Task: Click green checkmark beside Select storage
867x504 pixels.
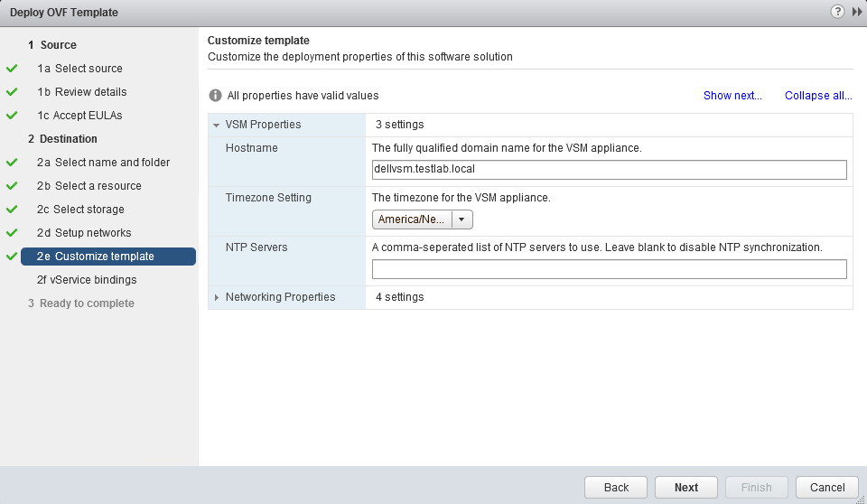Action: click(x=12, y=210)
